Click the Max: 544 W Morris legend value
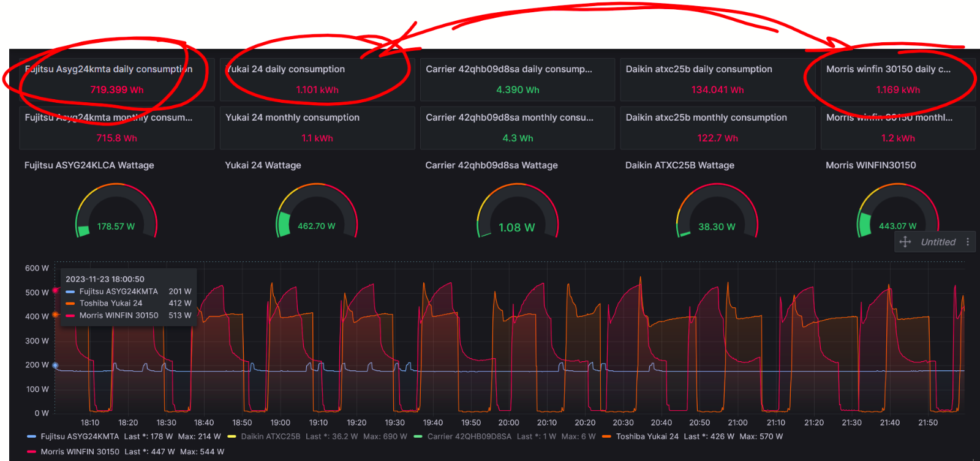 click(x=202, y=452)
